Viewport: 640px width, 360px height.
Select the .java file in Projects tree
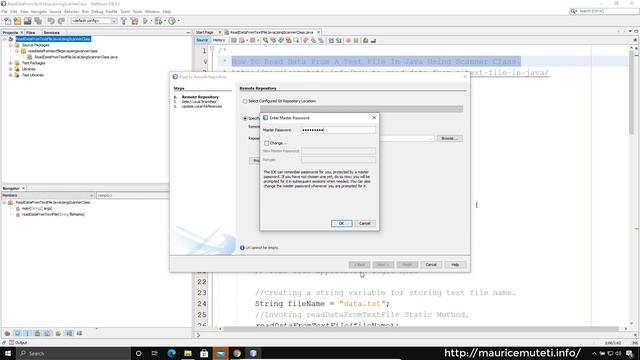76,57
